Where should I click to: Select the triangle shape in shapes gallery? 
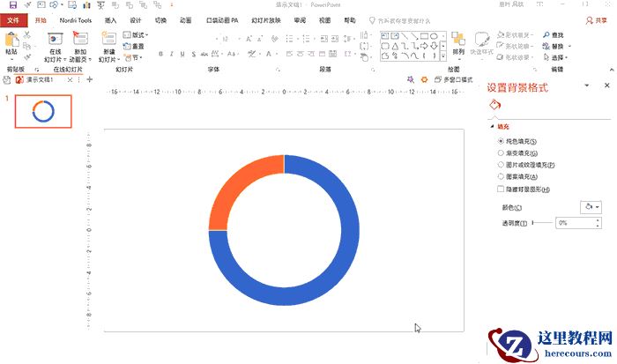click(x=395, y=46)
